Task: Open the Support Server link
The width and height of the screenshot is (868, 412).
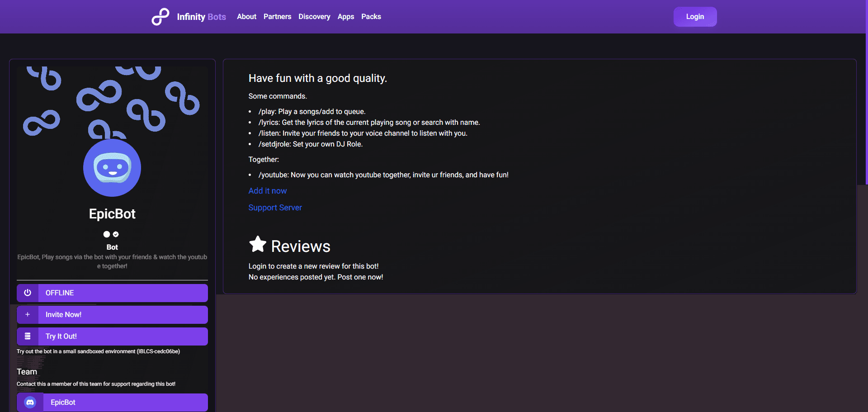Action: pos(275,208)
